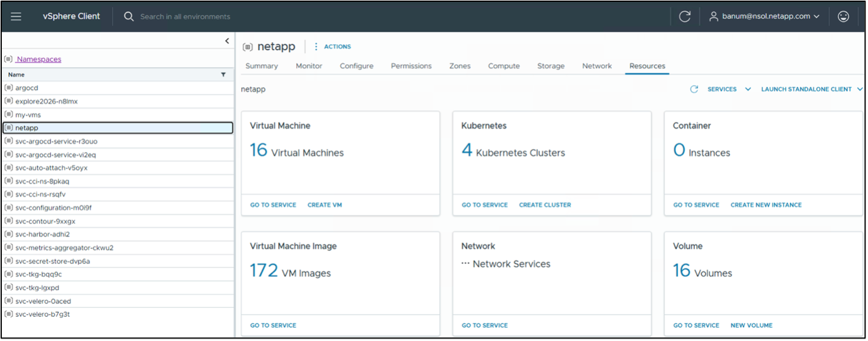The height and width of the screenshot is (341, 868).
Task: Click the search magnifier icon
Action: [x=128, y=16]
